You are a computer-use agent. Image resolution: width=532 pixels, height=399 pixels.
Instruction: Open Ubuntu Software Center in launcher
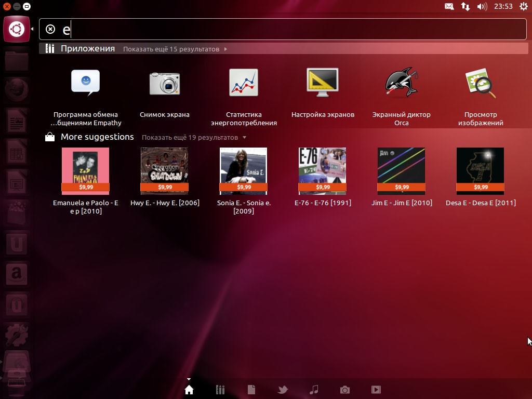click(16, 212)
